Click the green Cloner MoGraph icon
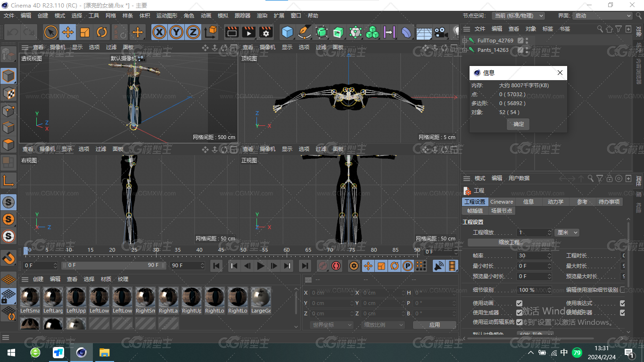Viewport: 644px width, 362px height. coord(372,32)
